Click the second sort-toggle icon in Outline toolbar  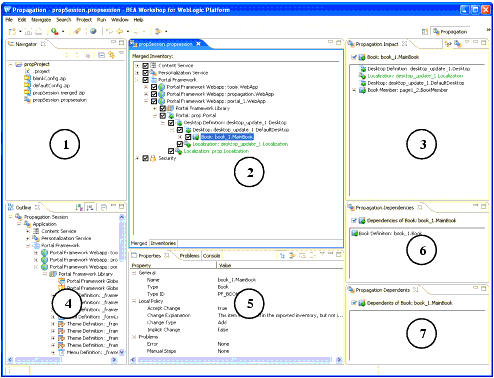click(90, 207)
